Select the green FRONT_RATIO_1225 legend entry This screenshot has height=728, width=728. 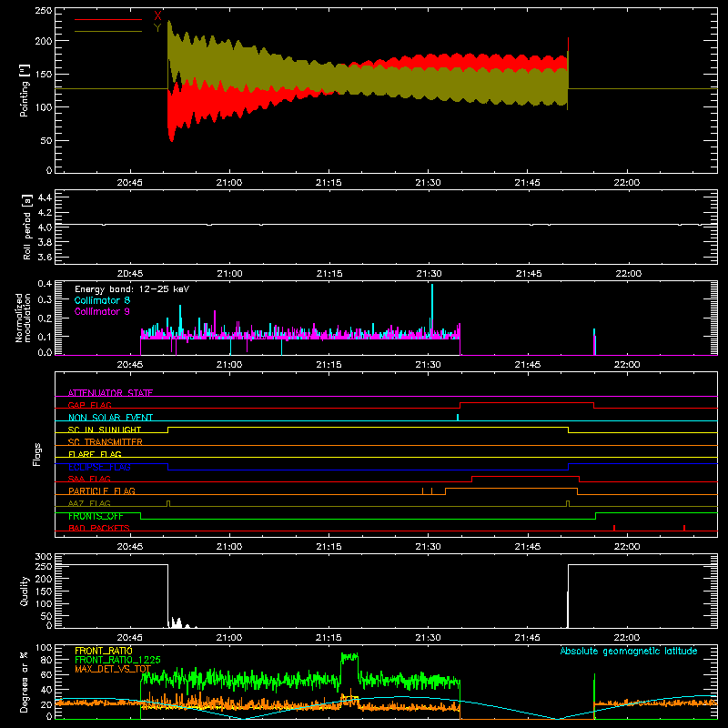(117, 660)
